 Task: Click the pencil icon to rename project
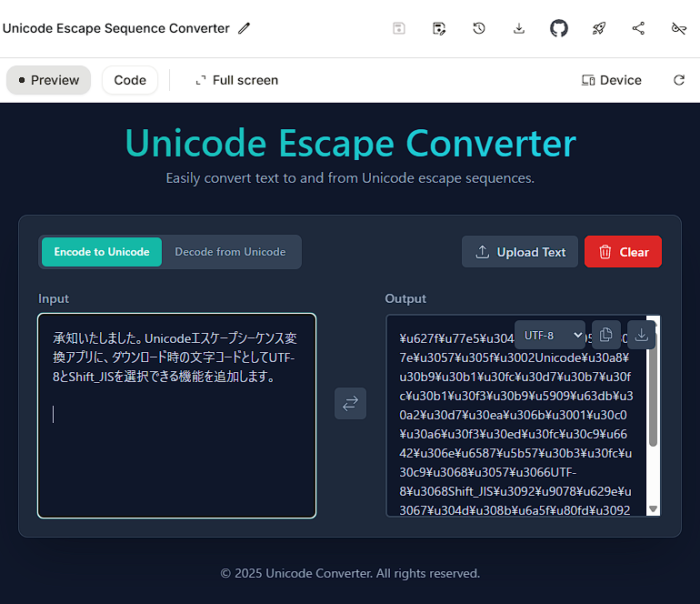click(x=244, y=28)
